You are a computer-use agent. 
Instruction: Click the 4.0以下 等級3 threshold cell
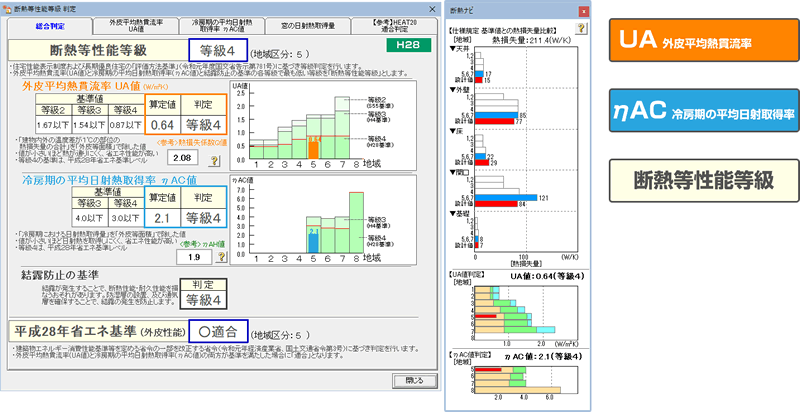coord(90,219)
